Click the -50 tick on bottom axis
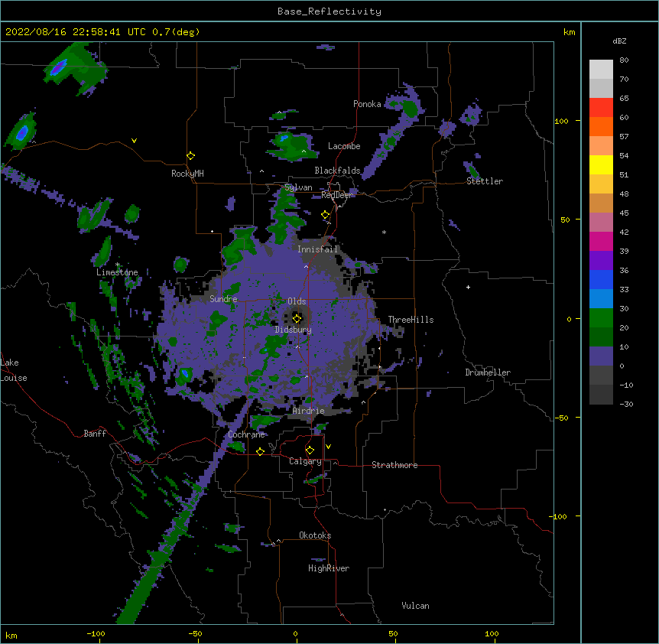This screenshot has width=659, height=644. point(195,633)
